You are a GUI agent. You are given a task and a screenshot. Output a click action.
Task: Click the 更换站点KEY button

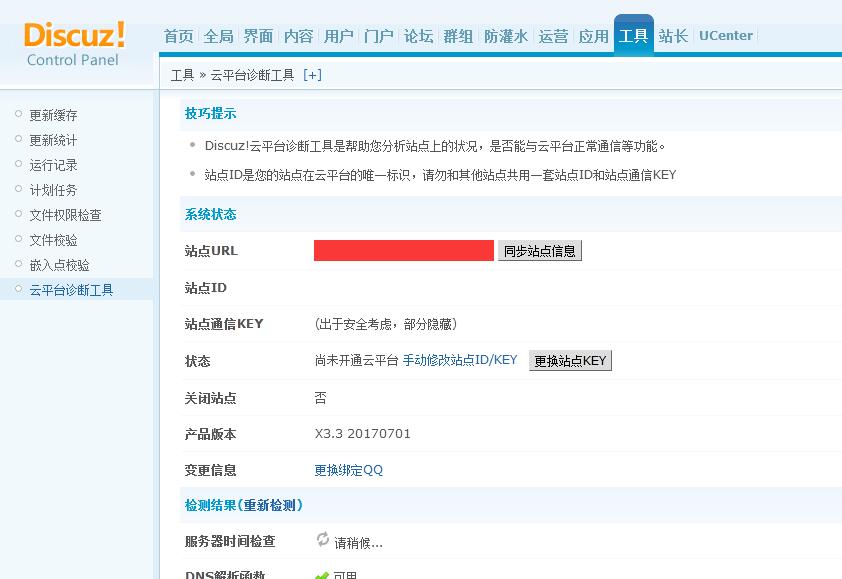570,360
